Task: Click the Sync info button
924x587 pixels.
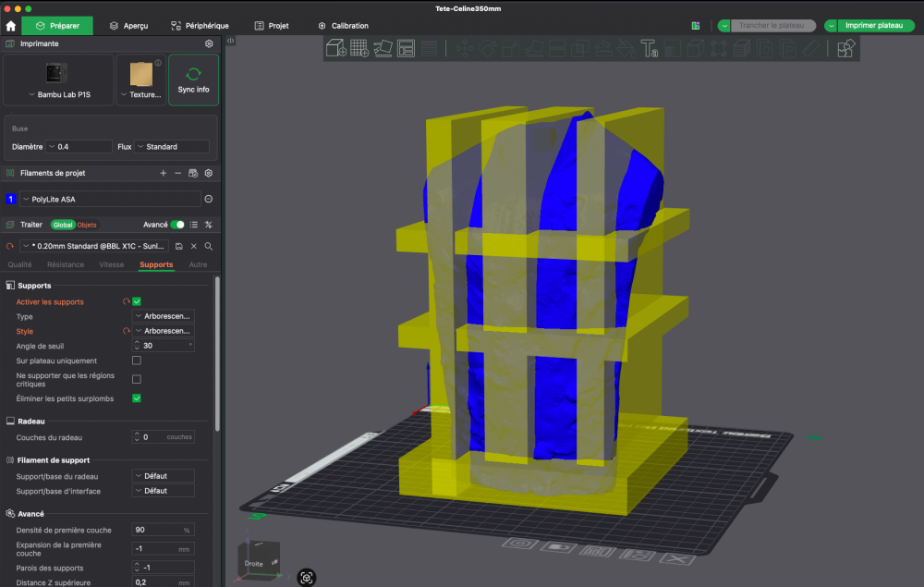Action: click(193, 79)
